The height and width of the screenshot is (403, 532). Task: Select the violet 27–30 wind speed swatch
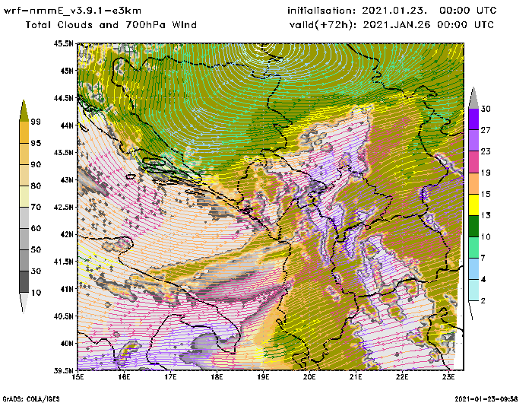473,119
